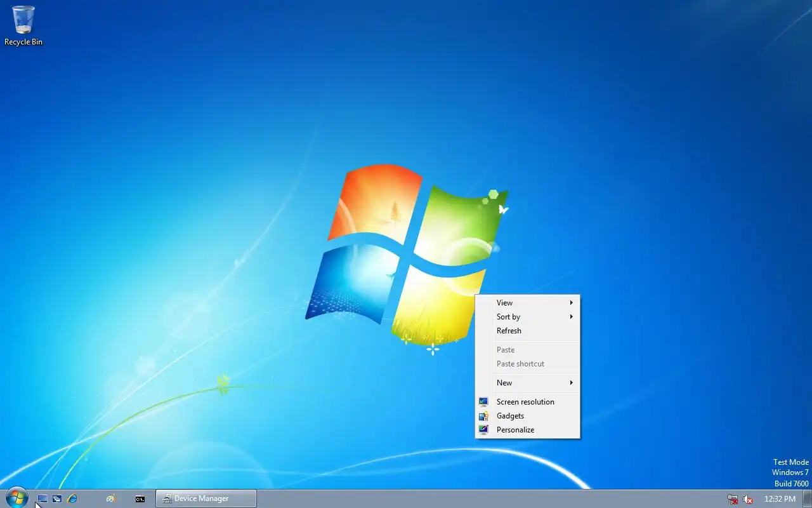
Task: Click the Show desktop quick launch icon
Action: click(x=42, y=499)
